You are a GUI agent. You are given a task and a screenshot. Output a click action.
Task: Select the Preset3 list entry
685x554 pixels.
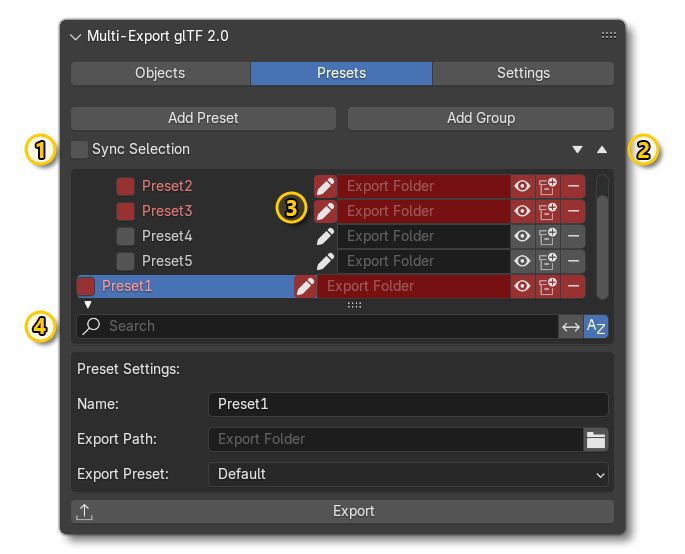pos(167,211)
